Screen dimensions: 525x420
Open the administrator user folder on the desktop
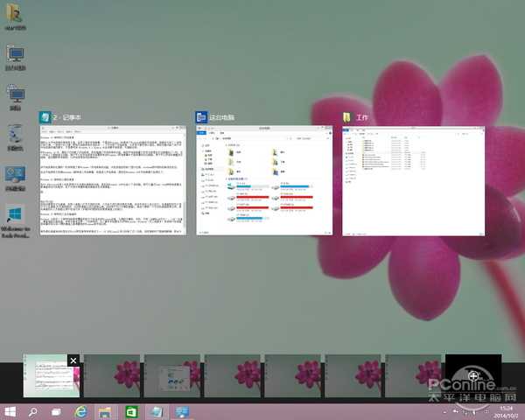[x=15, y=17]
